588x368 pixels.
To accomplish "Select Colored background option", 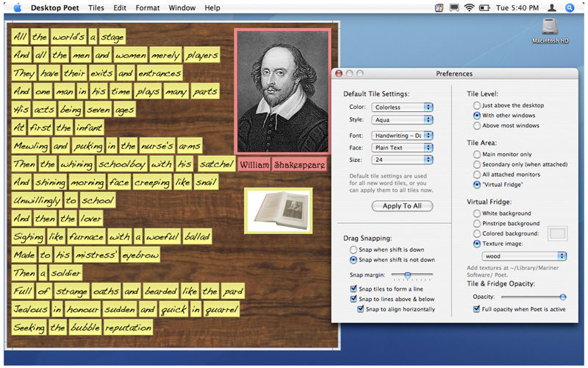I will [506, 233].
